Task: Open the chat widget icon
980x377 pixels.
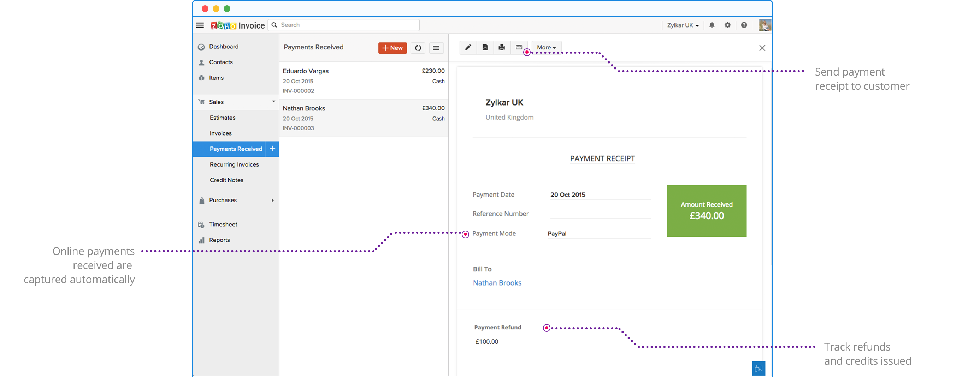Action: click(x=758, y=368)
